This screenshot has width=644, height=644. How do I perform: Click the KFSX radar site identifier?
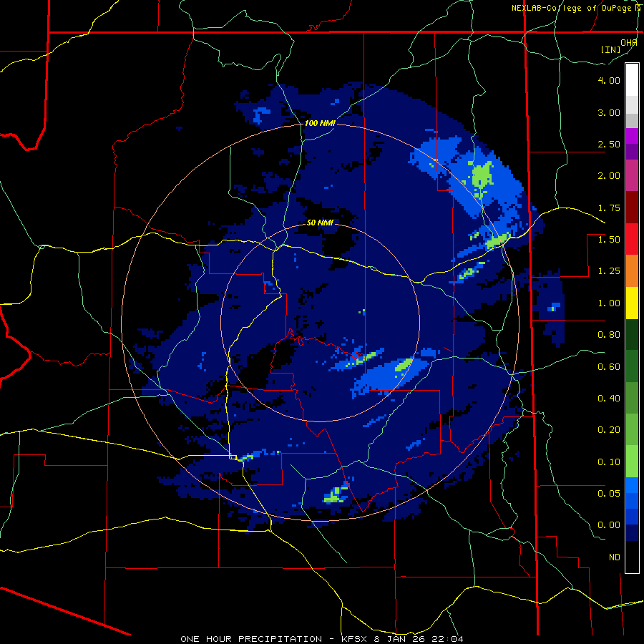pos(355,639)
